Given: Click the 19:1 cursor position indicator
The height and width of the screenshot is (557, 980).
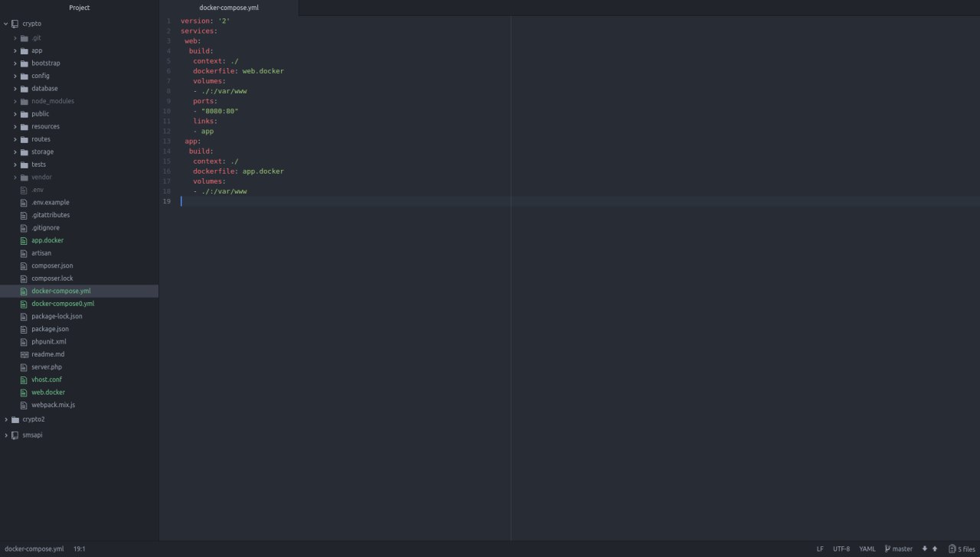Looking at the screenshot, I should pos(80,549).
